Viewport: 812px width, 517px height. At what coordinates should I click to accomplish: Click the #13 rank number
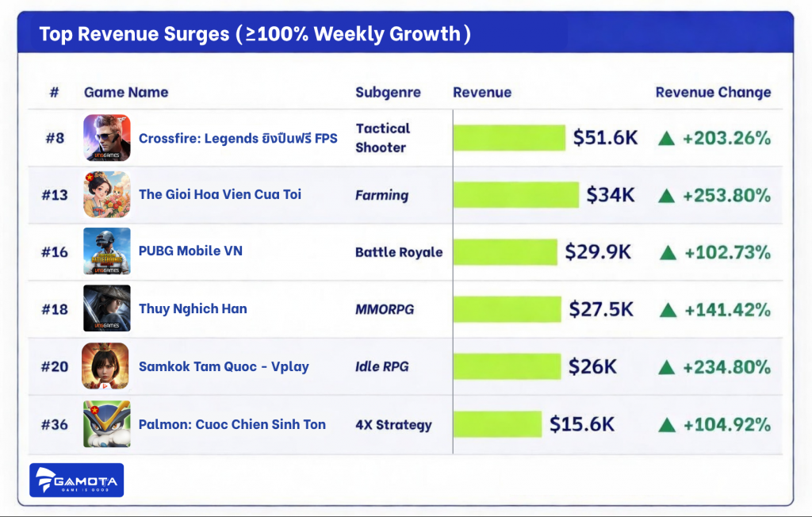(55, 194)
